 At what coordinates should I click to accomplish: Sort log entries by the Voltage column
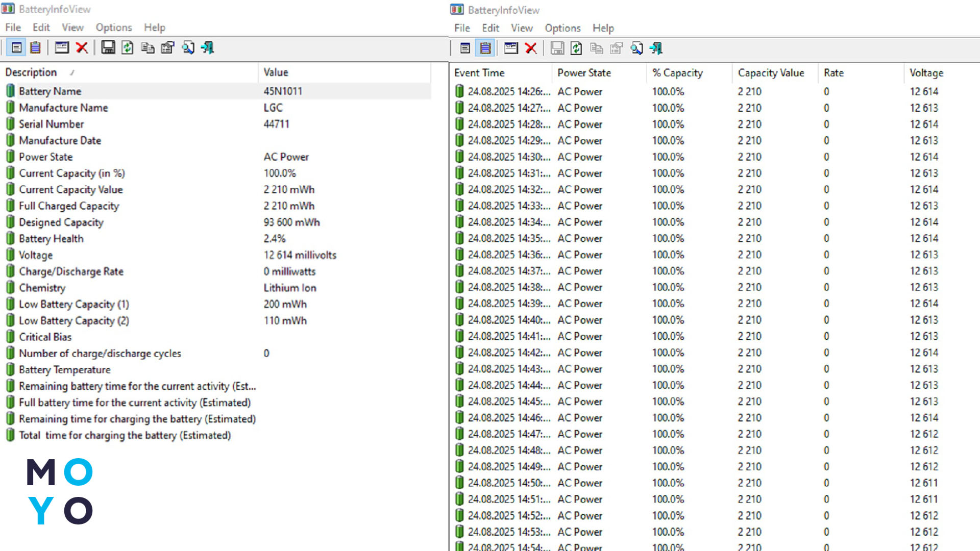click(x=926, y=72)
